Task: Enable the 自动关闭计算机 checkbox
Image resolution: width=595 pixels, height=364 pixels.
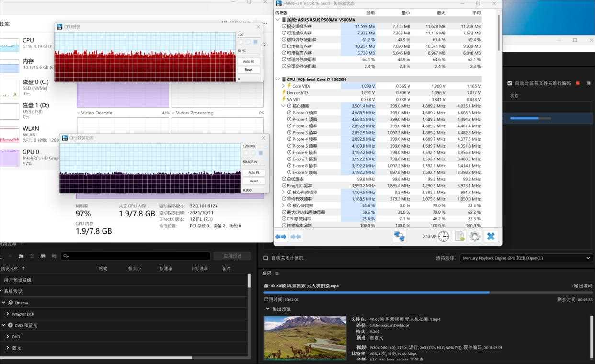Action: pos(266,258)
